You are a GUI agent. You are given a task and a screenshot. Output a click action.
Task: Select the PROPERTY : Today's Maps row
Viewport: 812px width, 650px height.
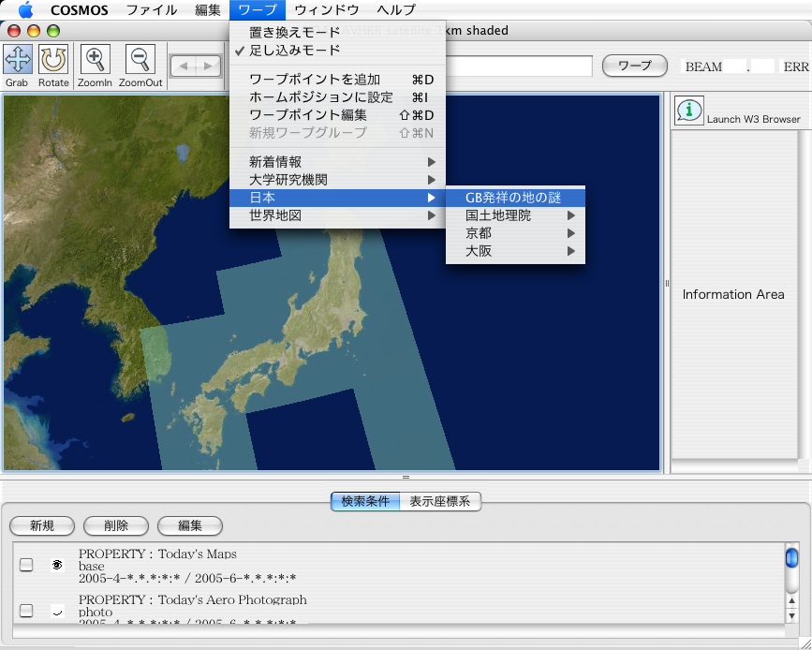point(399,565)
